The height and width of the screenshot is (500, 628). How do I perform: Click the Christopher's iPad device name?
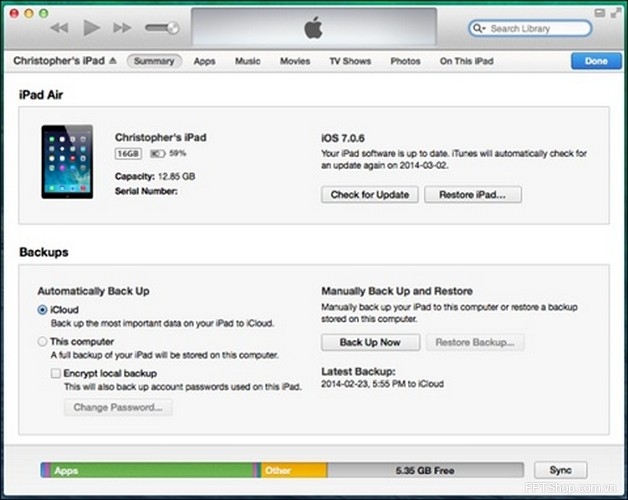[x=161, y=137]
